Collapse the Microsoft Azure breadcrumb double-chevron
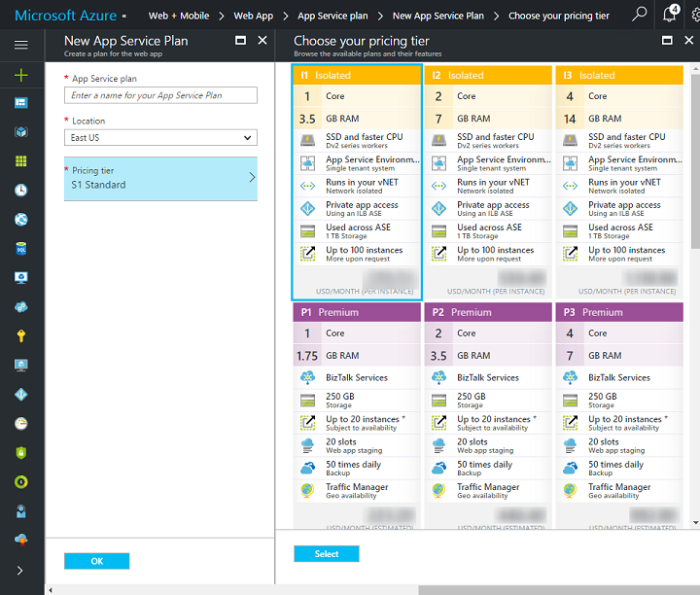This screenshot has height=595, width=700. click(x=124, y=17)
